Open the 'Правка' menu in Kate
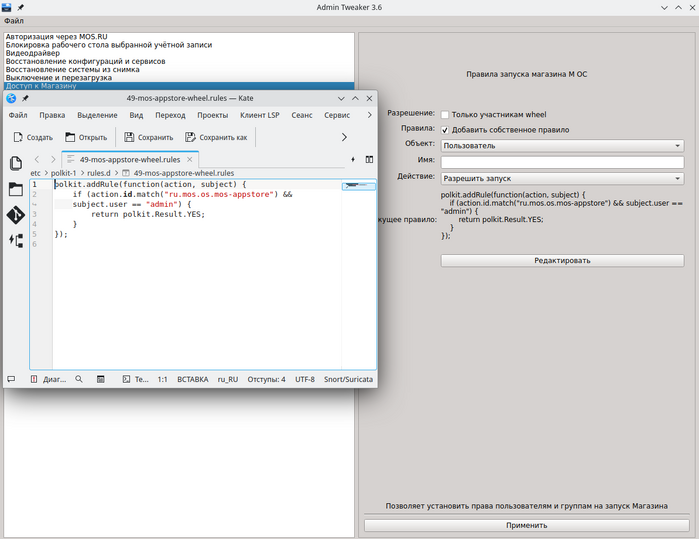699x539 pixels. coord(52,115)
